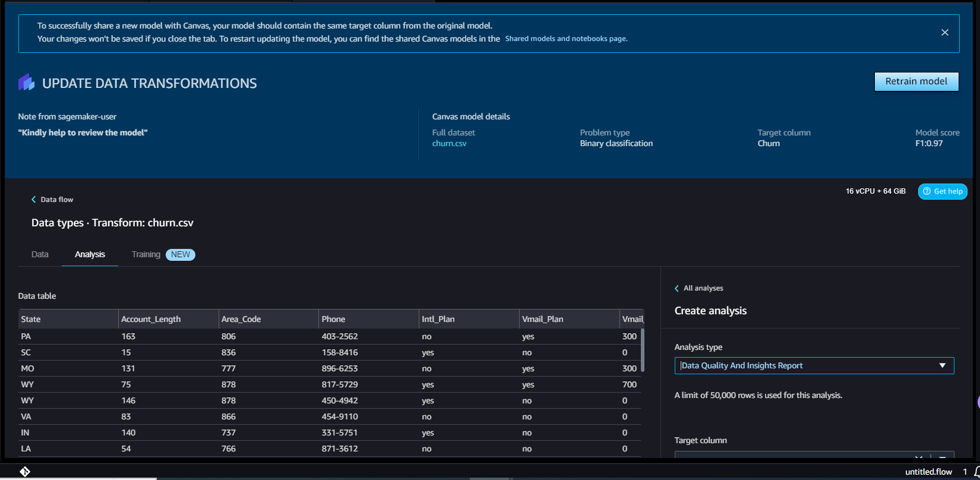The width and height of the screenshot is (980, 480).
Task: Click the table's vertical scrollbar
Action: coord(642,349)
